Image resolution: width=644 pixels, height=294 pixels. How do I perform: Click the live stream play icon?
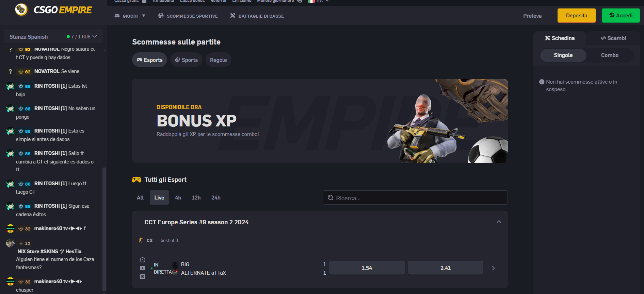click(143, 268)
